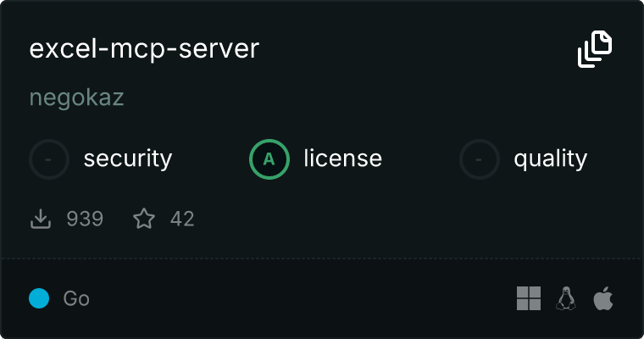The image size is (644, 339).
Task: Click the security score circle badge
Action: coord(49,158)
